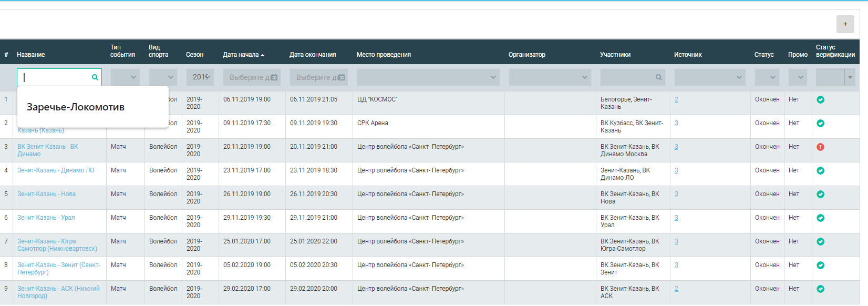Select the ВК Кузбасс, ВК Зенит-Казань cell
Image resolution: width=868 pixels, height=306 pixels.
click(x=632, y=127)
